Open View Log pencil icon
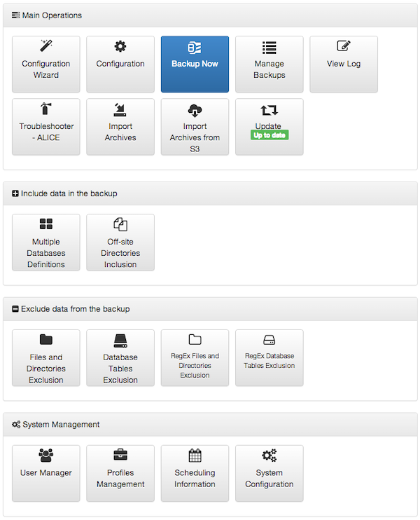420x520 pixels. 344,46
